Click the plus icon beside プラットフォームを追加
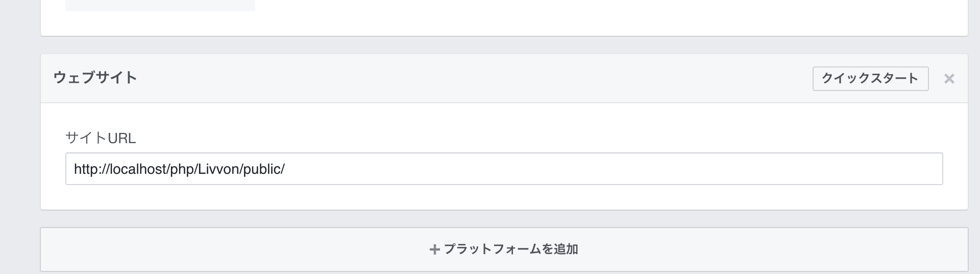Screen dimensions: 980x274 coord(434,249)
